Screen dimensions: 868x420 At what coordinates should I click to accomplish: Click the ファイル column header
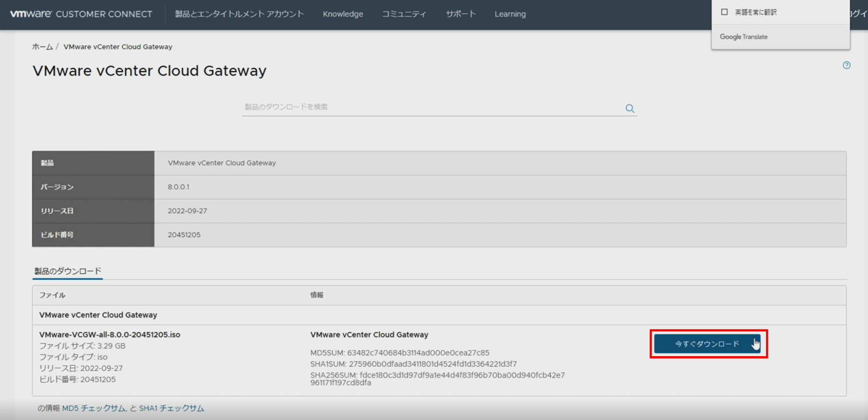click(52, 295)
